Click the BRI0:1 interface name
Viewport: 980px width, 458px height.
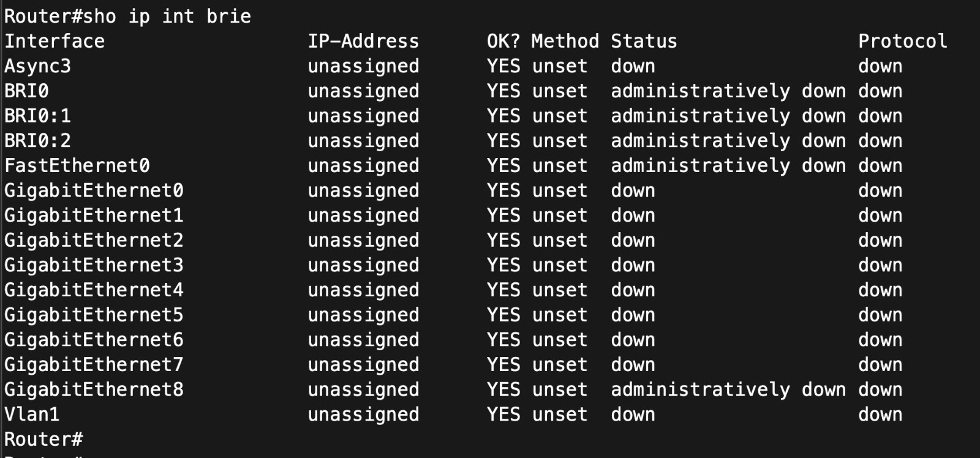point(37,116)
